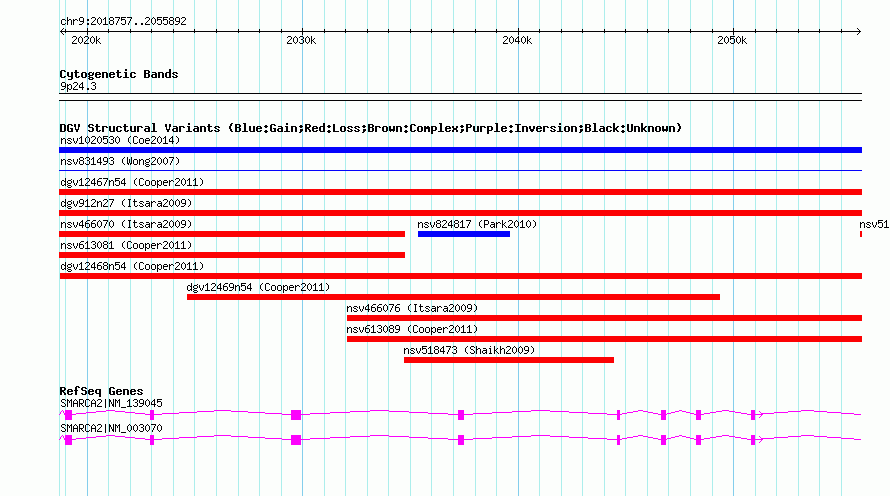
Task: Click the 9p24.3 cytogenetic band bar
Action: coord(460,97)
